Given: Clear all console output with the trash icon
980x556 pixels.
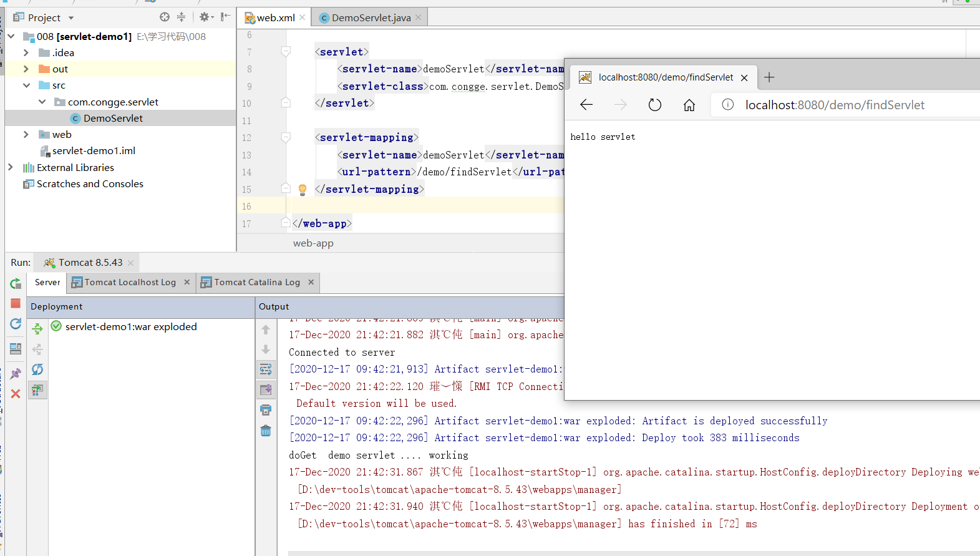Looking at the screenshot, I should (266, 431).
